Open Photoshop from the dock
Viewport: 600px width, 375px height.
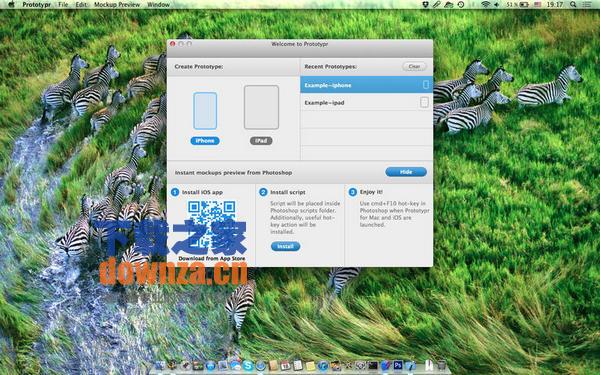398,365
